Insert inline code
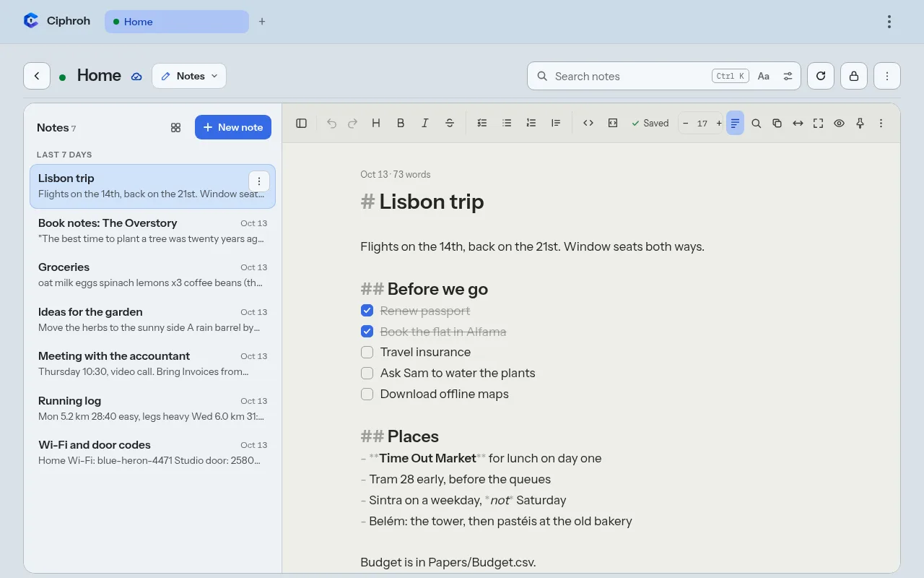The image size is (924, 578). click(x=588, y=124)
